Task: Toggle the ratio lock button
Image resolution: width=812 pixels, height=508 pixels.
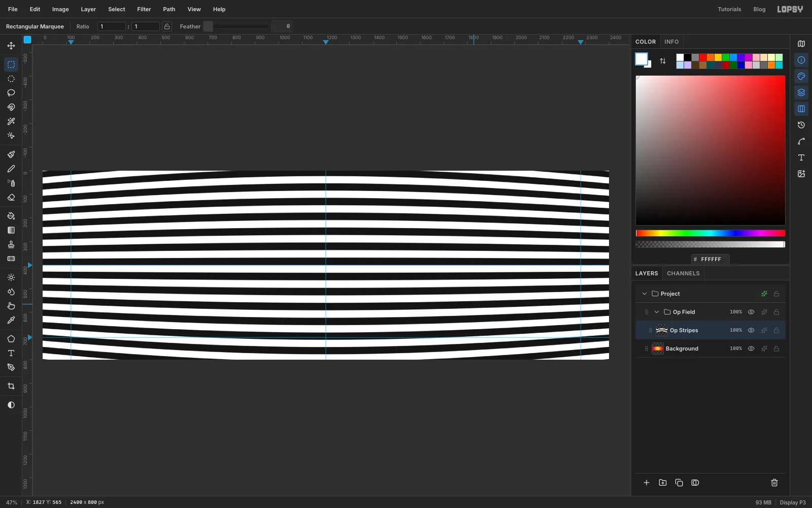Action: [167, 26]
